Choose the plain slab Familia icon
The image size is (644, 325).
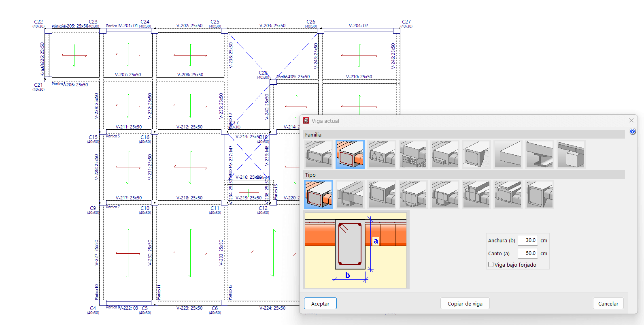[x=508, y=154]
